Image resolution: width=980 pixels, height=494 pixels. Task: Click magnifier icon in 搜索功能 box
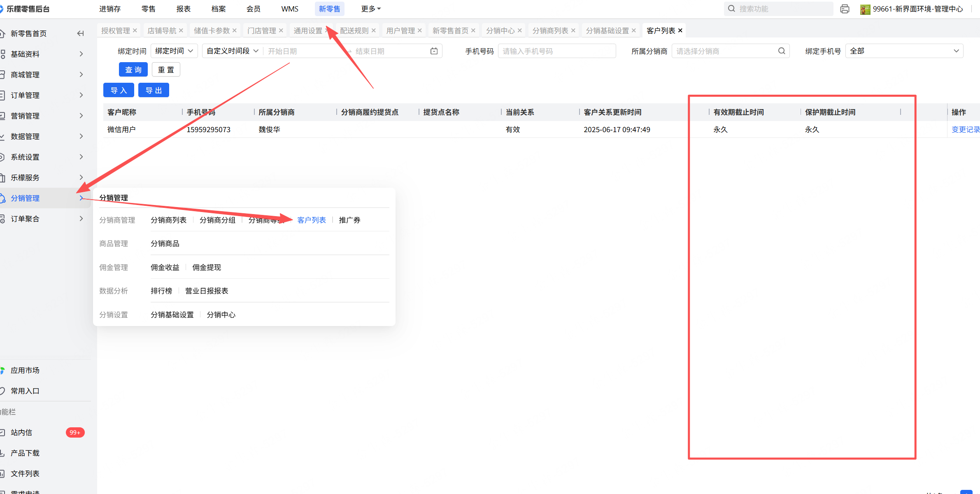pos(731,9)
